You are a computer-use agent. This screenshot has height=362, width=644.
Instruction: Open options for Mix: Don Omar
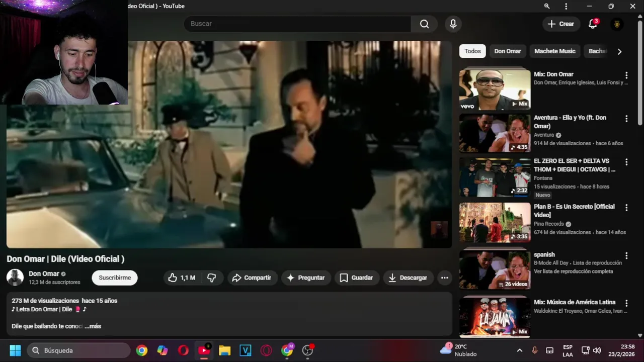coord(626,75)
